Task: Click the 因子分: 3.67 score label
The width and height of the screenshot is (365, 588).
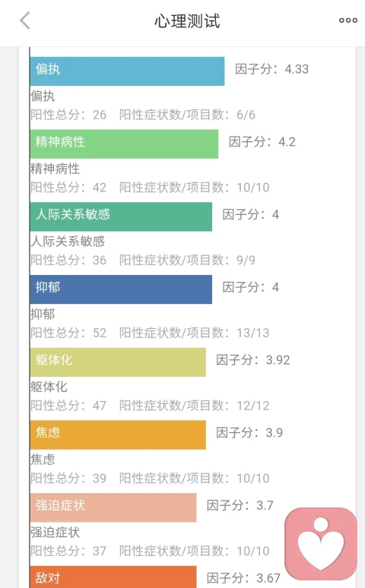Action: tap(243, 578)
